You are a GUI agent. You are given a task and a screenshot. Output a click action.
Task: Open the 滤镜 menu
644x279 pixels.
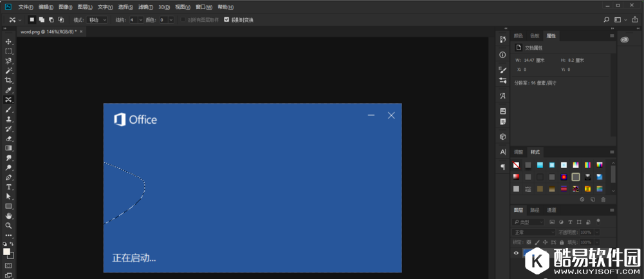[x=145, y=7]
